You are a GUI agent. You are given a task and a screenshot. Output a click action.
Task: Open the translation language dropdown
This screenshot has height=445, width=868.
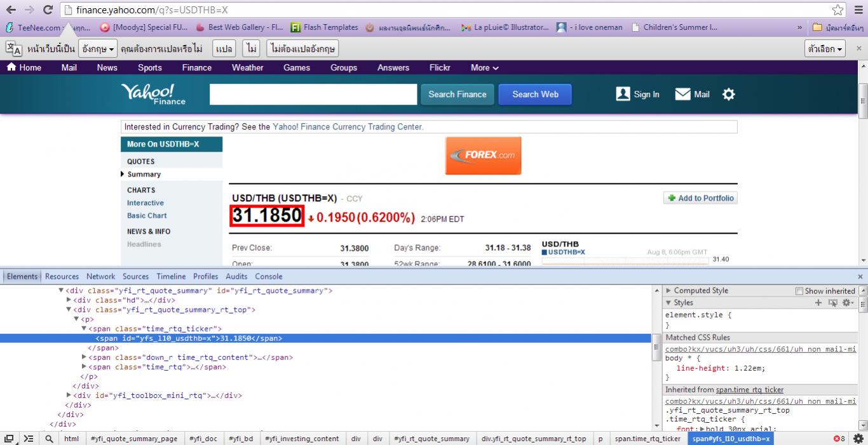(98, 49)
